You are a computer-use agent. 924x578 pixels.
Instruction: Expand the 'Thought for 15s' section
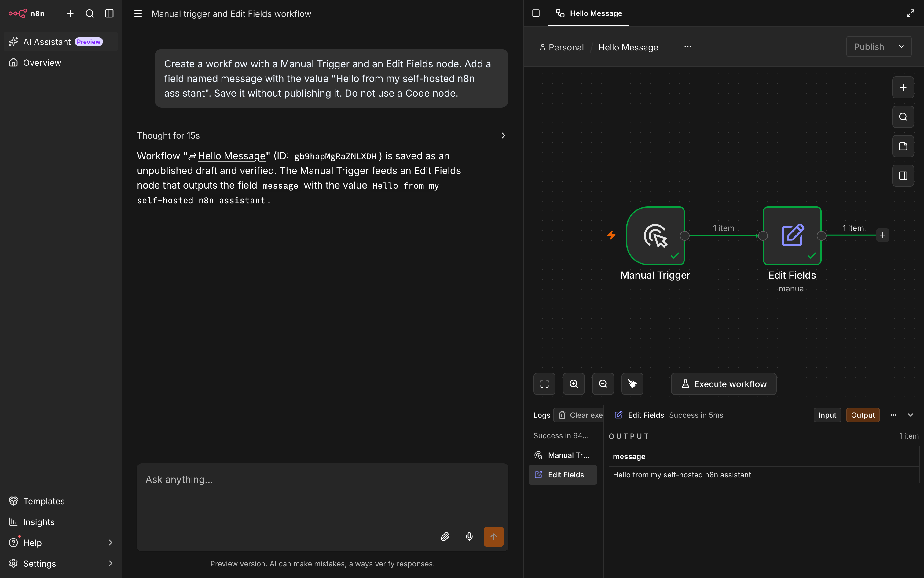(x=322, y=136)
